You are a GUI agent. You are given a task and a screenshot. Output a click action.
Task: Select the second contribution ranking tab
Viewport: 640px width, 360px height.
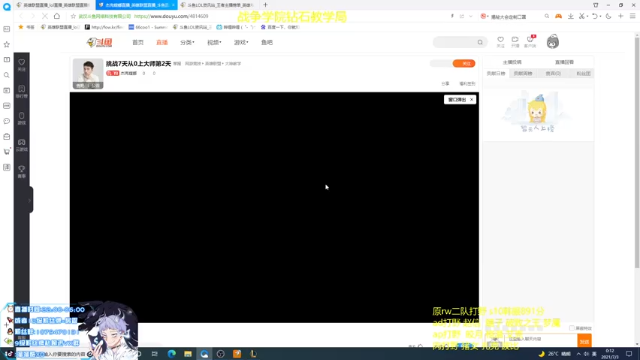(x=523, y=73)
